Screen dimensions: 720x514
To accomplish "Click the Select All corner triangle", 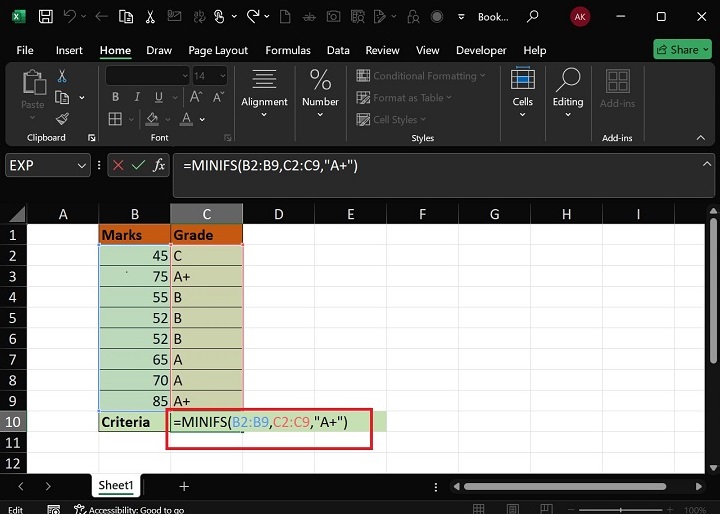I will tap(17, 214).
